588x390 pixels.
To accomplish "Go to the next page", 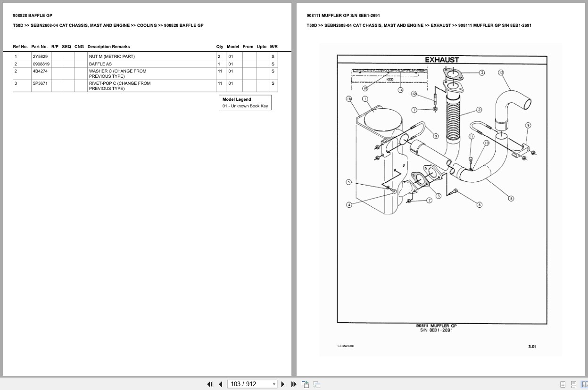I will pos(283,384).
